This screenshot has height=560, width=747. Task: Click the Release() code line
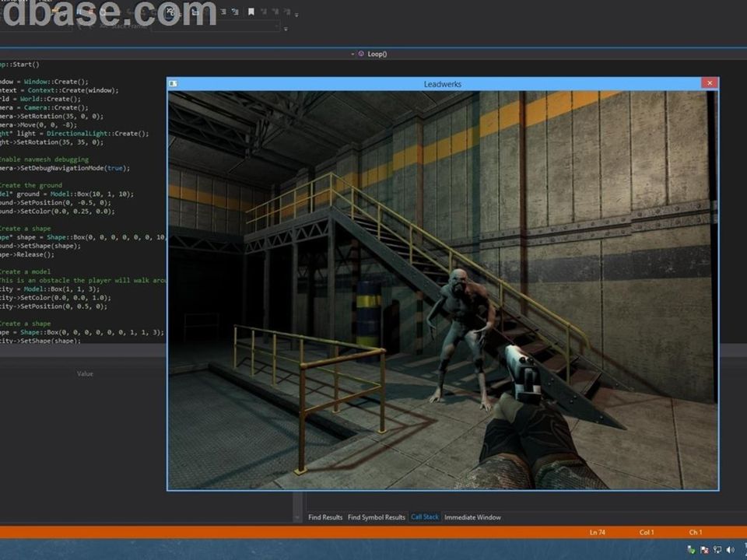click(27, 255)
